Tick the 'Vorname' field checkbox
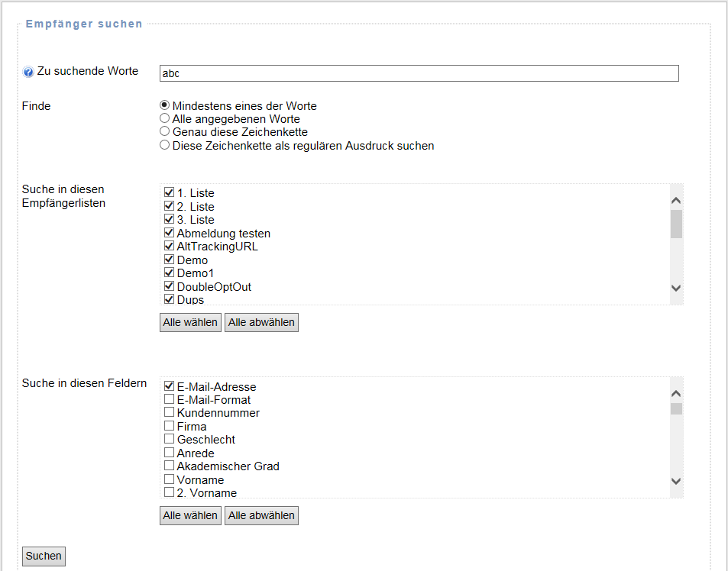This screenshot has width=728, height=571. (170, 479)
